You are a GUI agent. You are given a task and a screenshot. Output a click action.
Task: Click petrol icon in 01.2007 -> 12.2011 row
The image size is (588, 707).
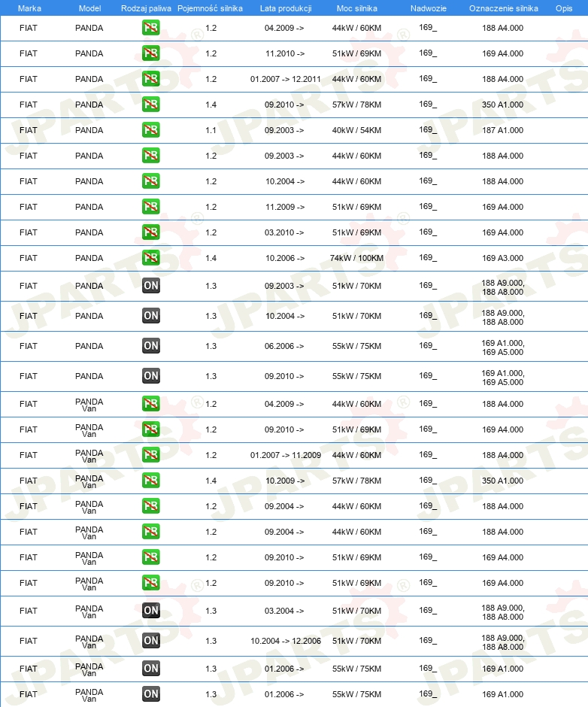(x=150, y=79)
